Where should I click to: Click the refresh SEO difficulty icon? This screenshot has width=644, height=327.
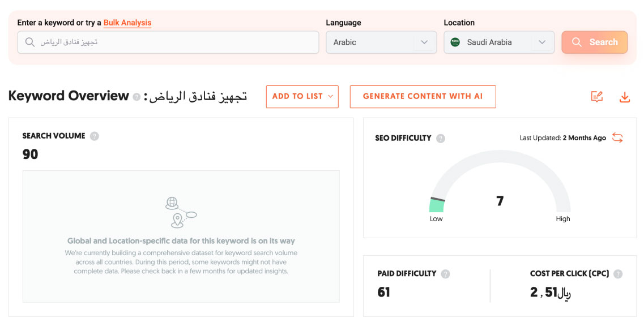[617, 138]
